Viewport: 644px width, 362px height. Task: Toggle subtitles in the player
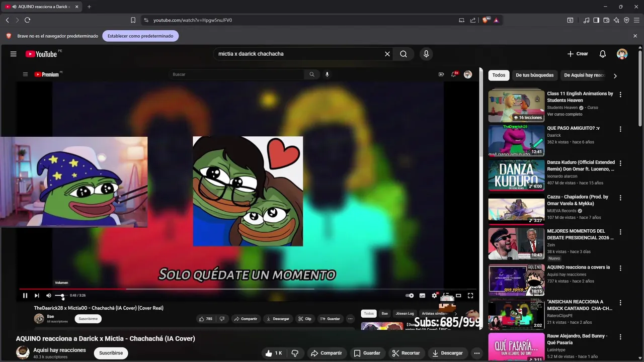tap(422, 296)
